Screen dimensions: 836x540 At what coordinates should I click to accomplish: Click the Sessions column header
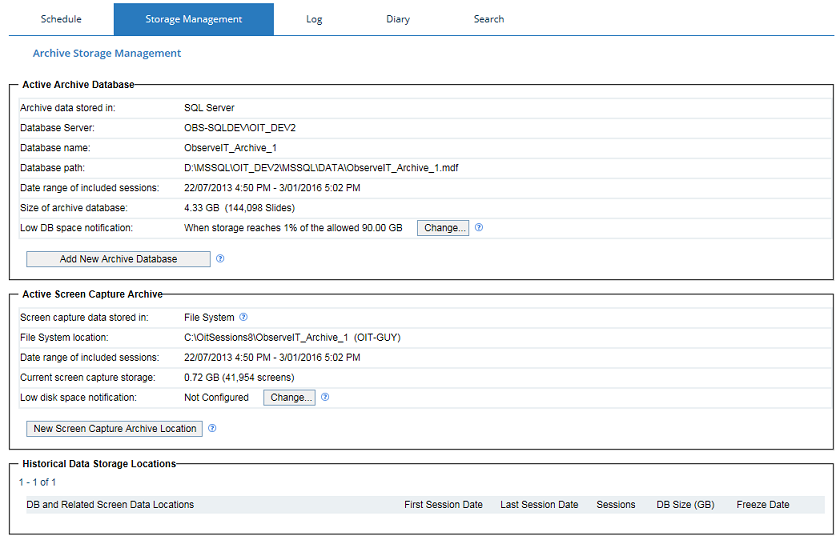(616, 505)
